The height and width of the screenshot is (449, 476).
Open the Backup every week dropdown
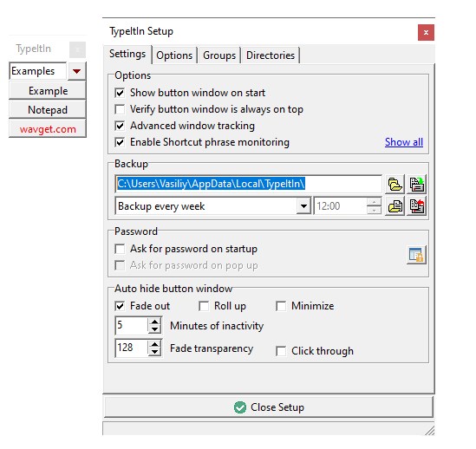tap(303, 206)
